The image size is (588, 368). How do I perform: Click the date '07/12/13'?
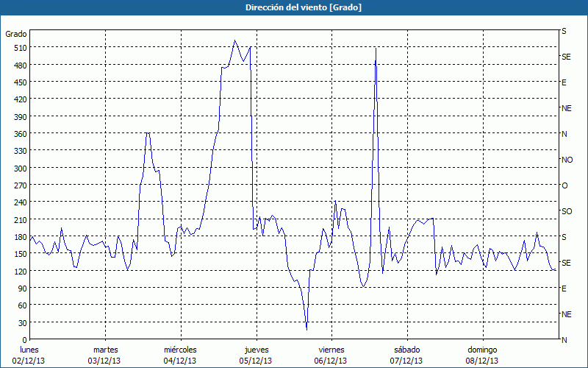pyautogui.click(x=406, y=361)
